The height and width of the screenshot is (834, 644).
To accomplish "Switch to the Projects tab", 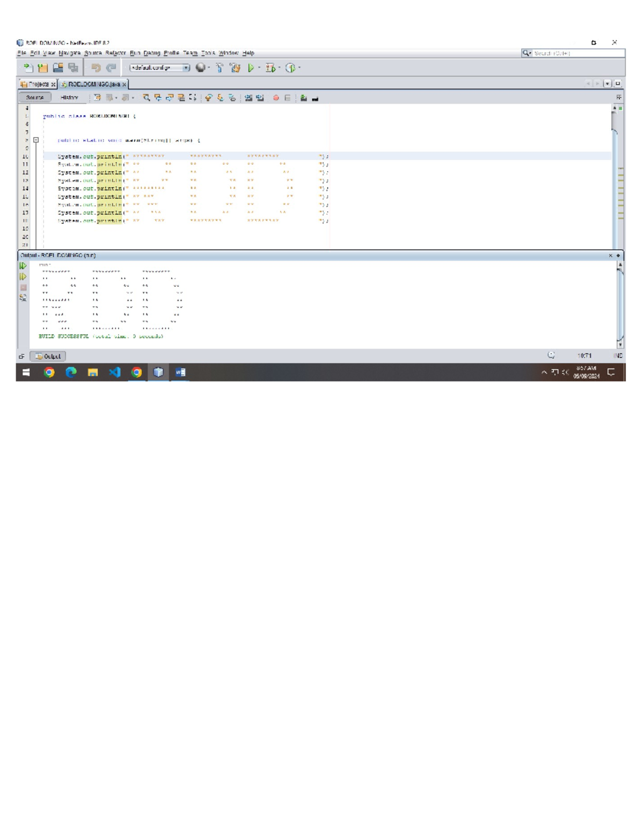I will point(38,84).
